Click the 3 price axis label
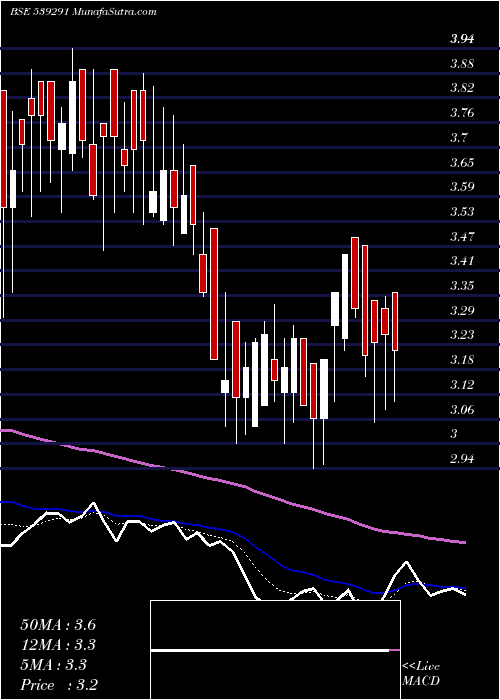 tap(454, 433)
